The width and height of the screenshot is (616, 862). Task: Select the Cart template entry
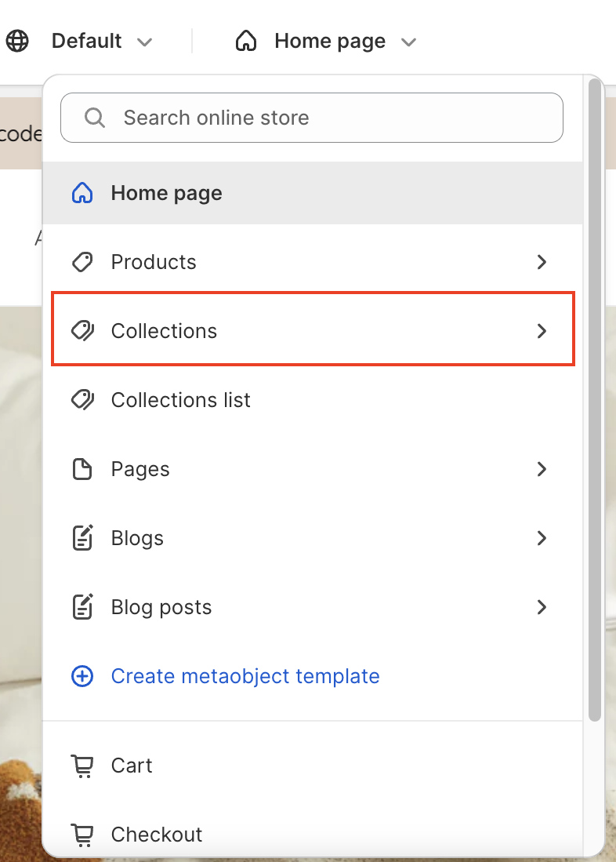pyautogui.click(x=312, y=766)
